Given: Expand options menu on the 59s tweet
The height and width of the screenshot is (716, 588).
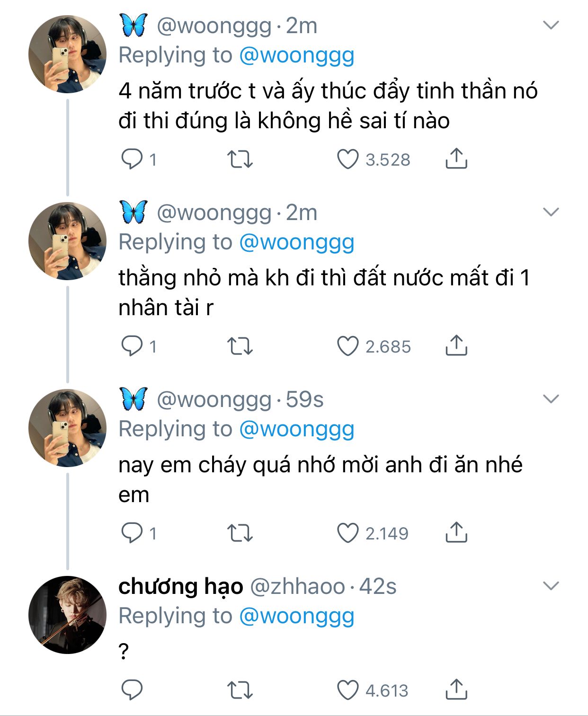Looking at the screenshot, I should (551, 399).
